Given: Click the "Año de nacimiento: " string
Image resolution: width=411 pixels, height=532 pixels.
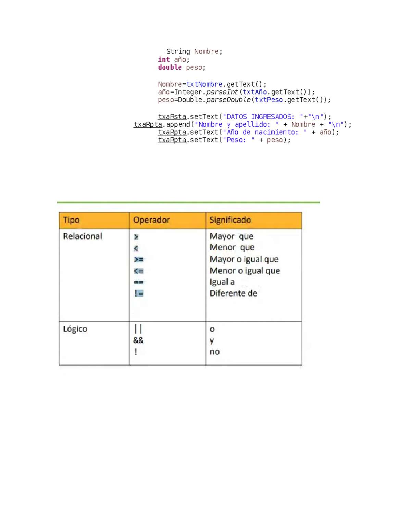Looking at the screenshot, I should (265, 132).
